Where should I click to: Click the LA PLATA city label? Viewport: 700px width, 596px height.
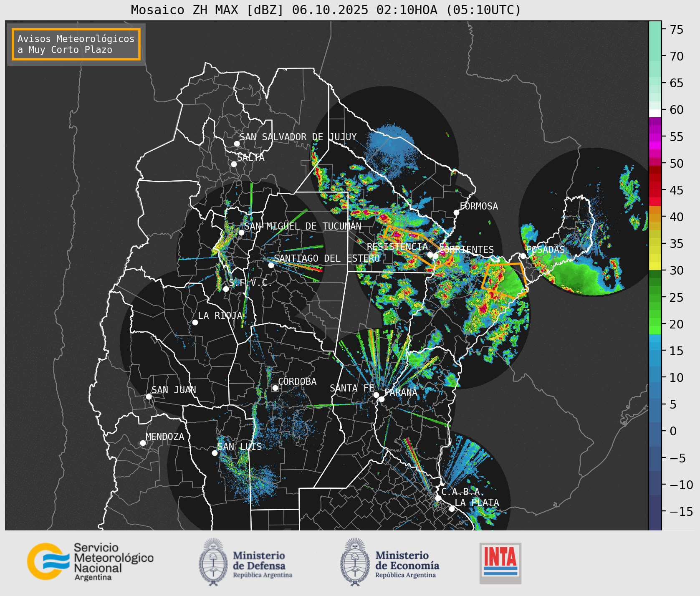[477, 503]
